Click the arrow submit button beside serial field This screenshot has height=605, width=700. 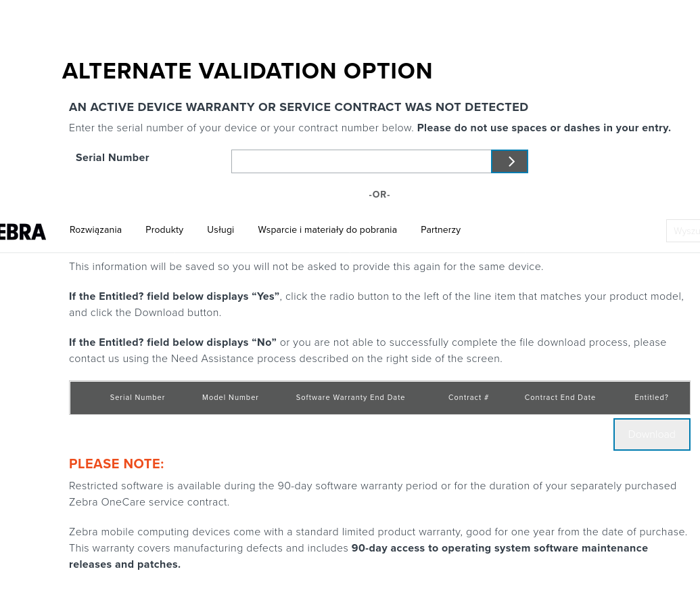pos(509,162)
